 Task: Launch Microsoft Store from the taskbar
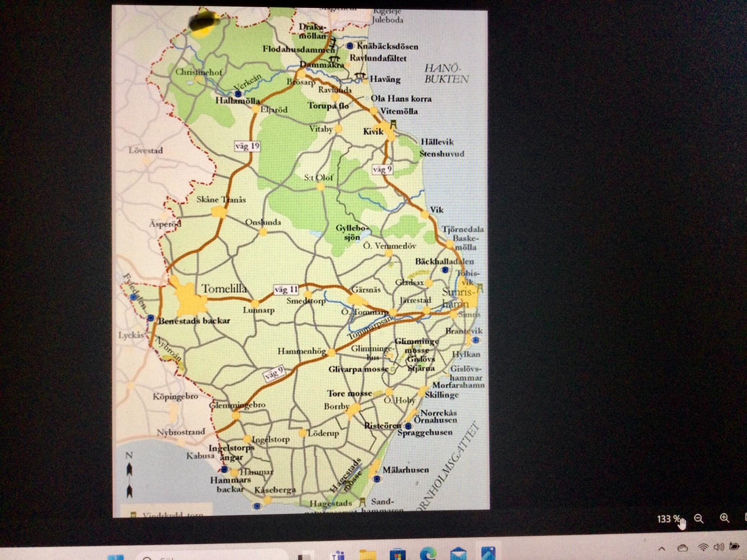pos(397,554)
